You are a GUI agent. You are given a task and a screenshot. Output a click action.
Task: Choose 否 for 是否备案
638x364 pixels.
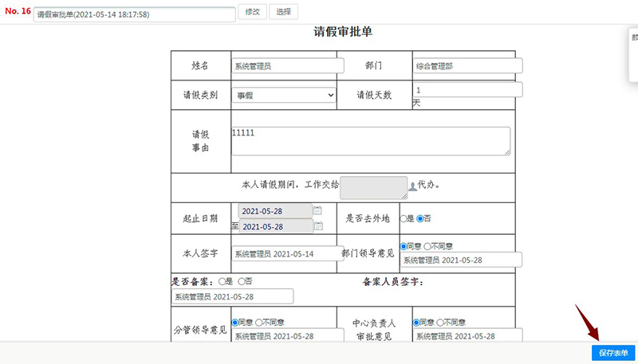coord(242,281)
